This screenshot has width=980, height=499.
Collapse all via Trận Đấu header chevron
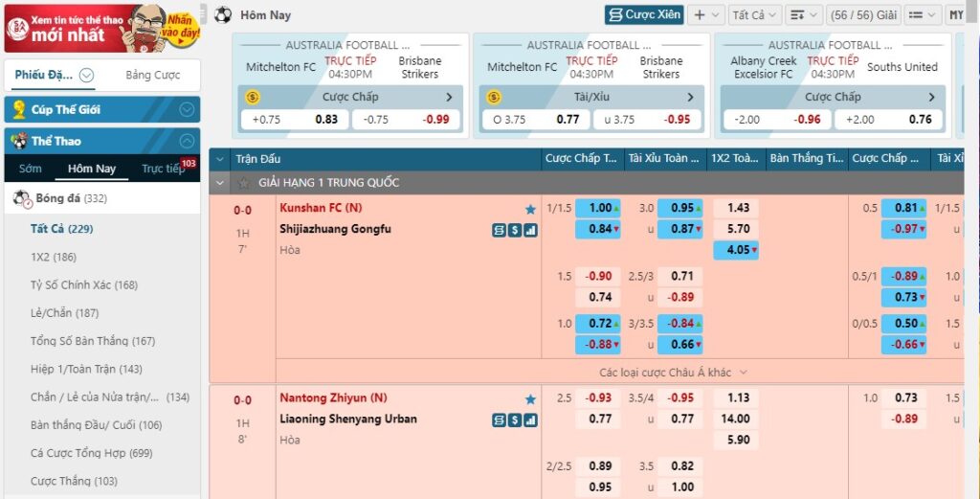click(x=219, y=159)
